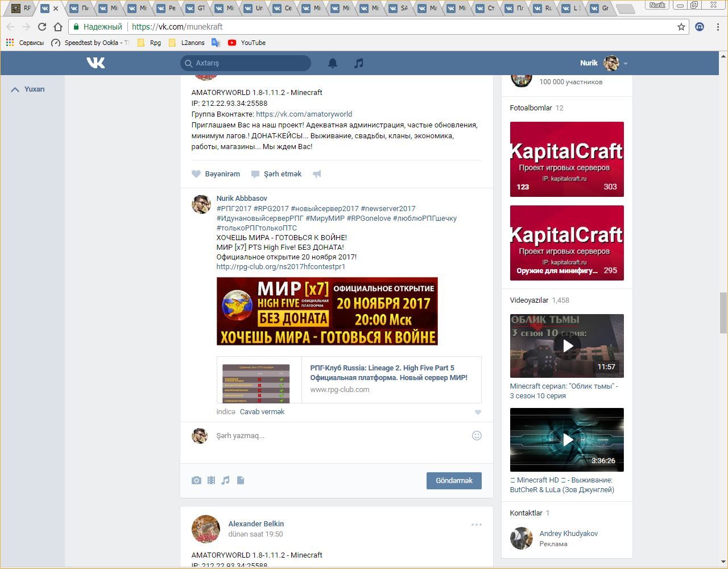
Task: Open the browser extension icon next to star
Action: tap(700, 27)
